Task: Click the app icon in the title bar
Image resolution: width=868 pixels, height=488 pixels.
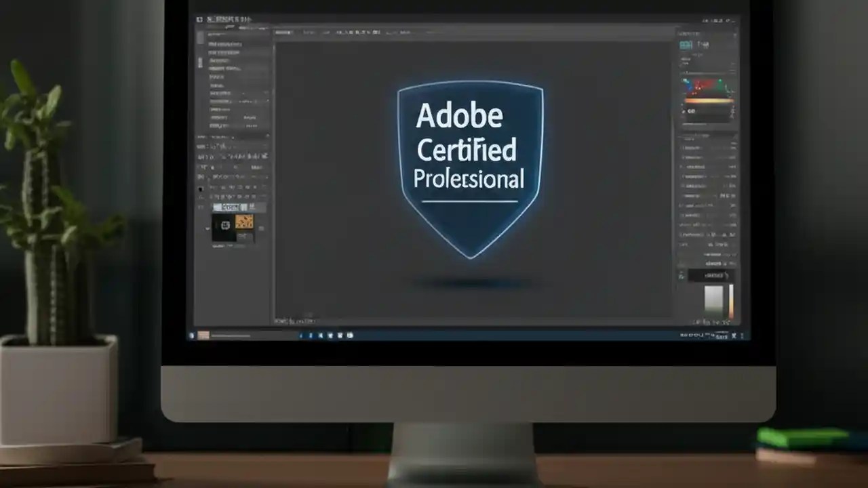Action: tap(199, 18)
